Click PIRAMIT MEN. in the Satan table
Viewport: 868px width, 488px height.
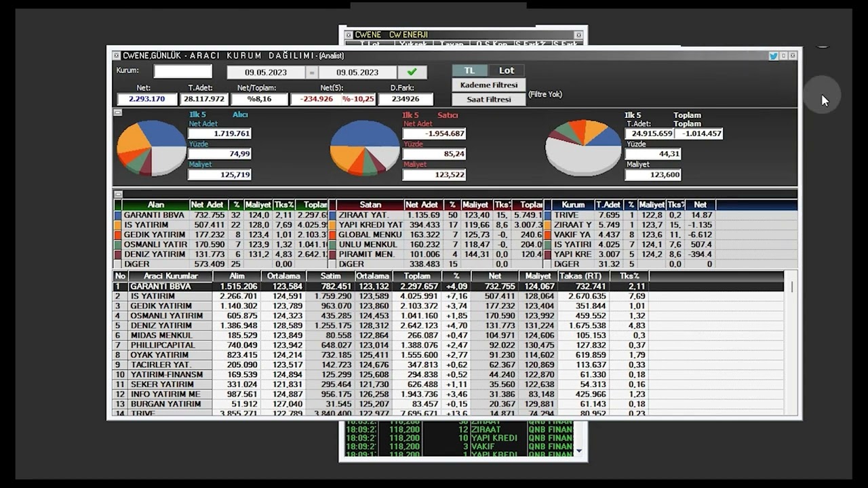click(x=370, y=254)
